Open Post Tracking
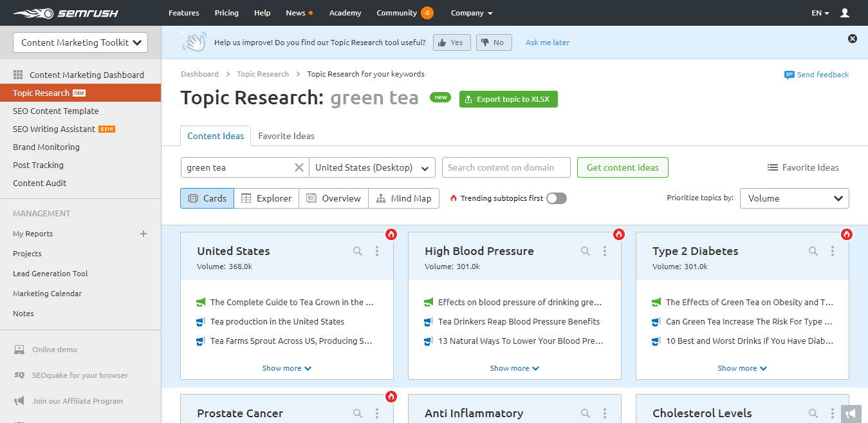The height and width of the screenshot is (423, 868). coord(38,165)
